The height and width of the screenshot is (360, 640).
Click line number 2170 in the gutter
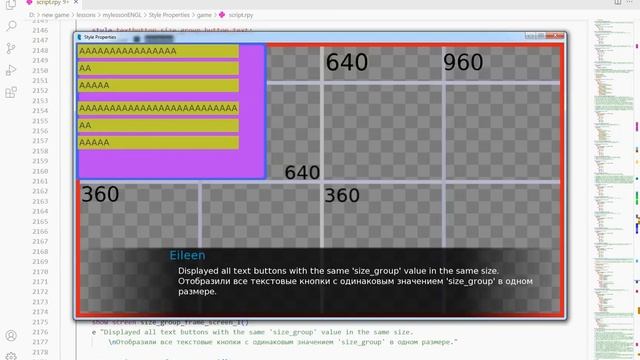coord(40,271)
